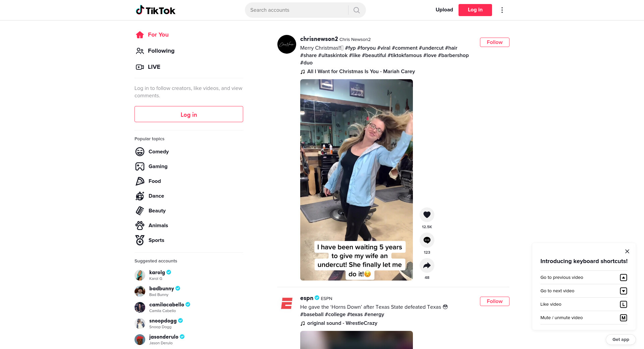Screen dimensions: 644x349
Task: Follow the chrisnewson2 account
Action: coord(494,42)
